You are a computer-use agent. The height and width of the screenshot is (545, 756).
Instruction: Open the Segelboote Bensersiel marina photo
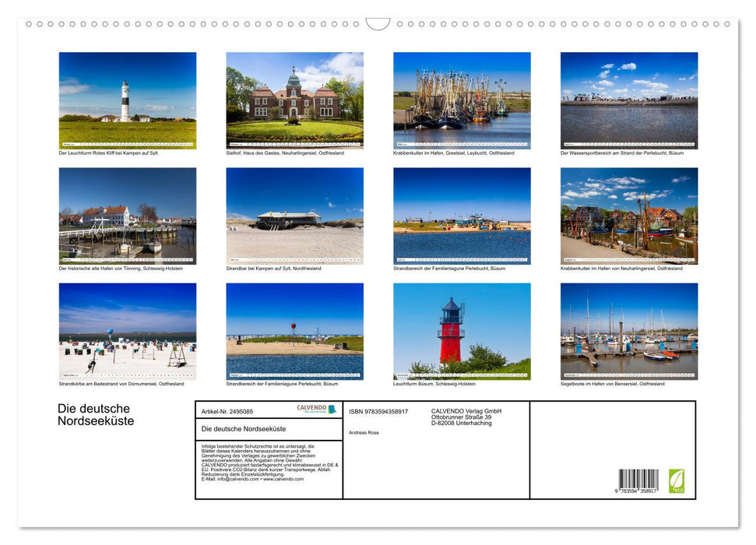629,332
